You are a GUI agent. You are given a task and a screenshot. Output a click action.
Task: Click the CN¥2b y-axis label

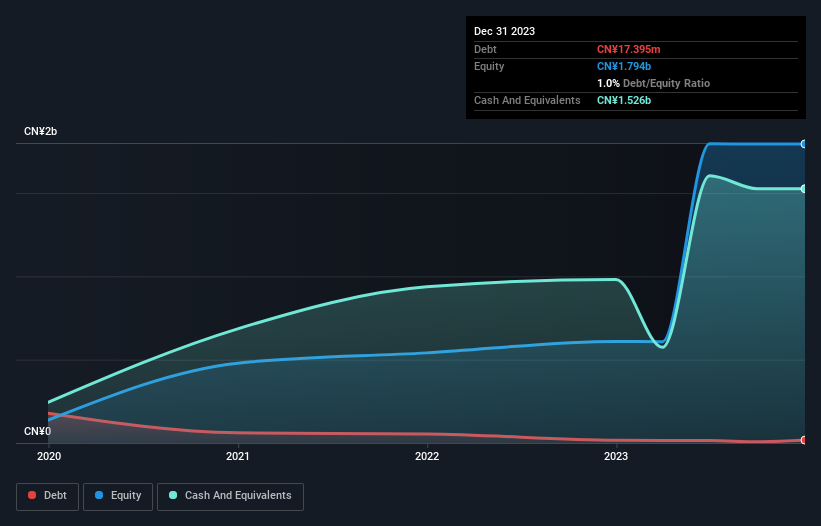coord(40,131)
